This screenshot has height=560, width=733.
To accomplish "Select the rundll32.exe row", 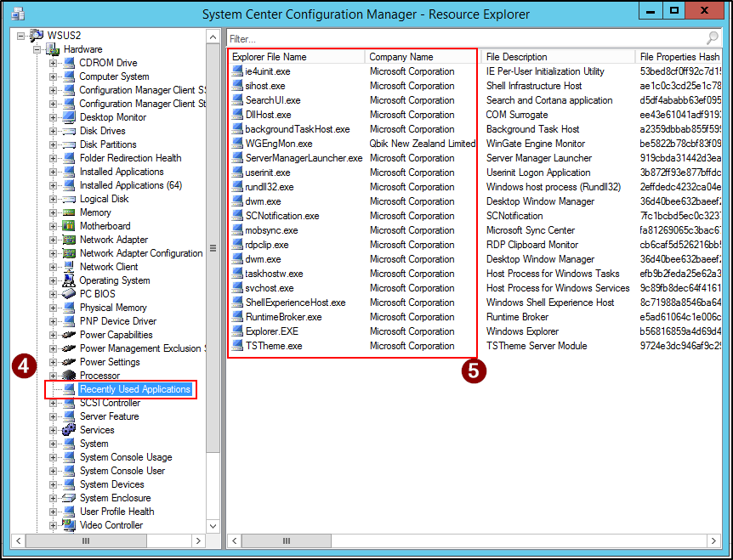I will coord(474,187).
